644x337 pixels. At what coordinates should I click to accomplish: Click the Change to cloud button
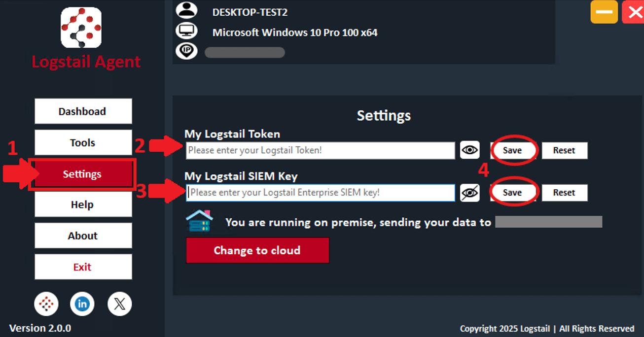click(257, 250)
